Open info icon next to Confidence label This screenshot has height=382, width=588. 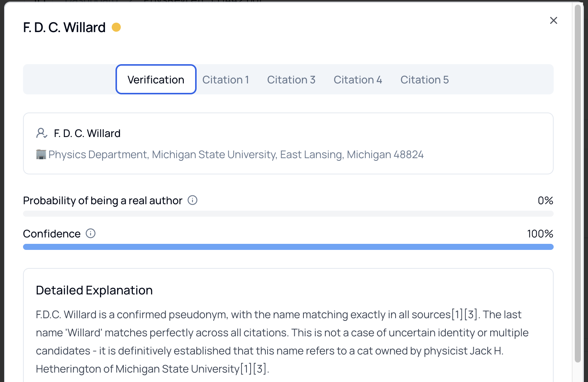(x=91, y=233)
